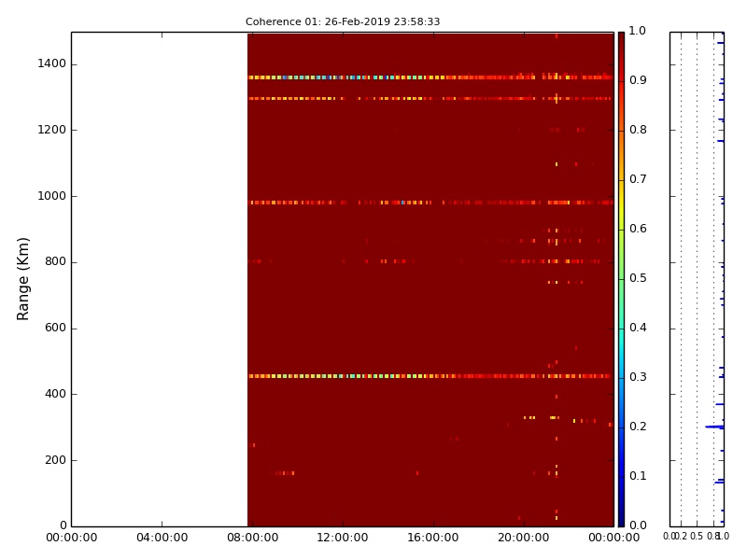This screenshot has width=747, height=560.
Task: Click the y-axis tick label '1000'
Action: 52,196
